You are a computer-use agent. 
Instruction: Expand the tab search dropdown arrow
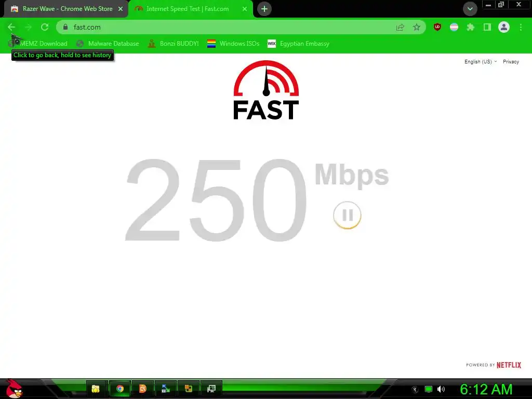(470, 9)
